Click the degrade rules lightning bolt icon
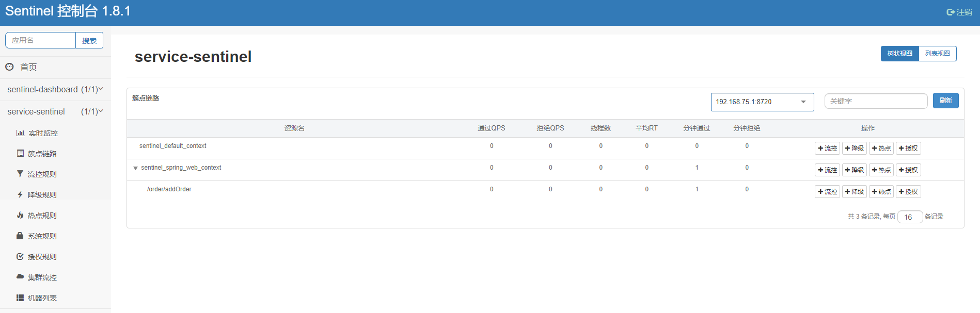This screenshot has width=980, height=313. tap(20, 195)
